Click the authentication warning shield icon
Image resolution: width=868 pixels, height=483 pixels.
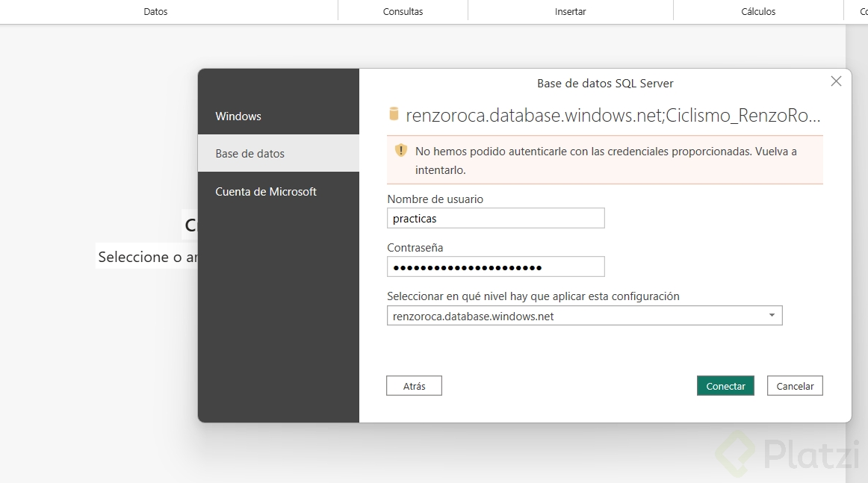[401, 151]
